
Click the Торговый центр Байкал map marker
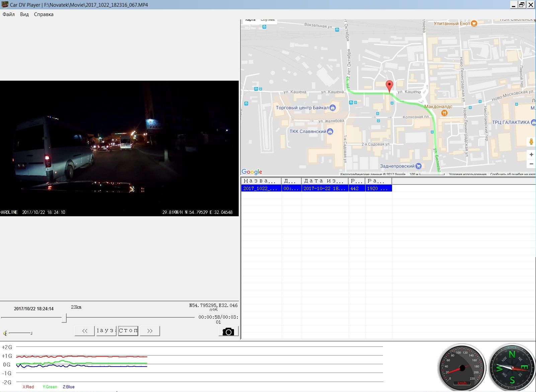pos(332,108)
